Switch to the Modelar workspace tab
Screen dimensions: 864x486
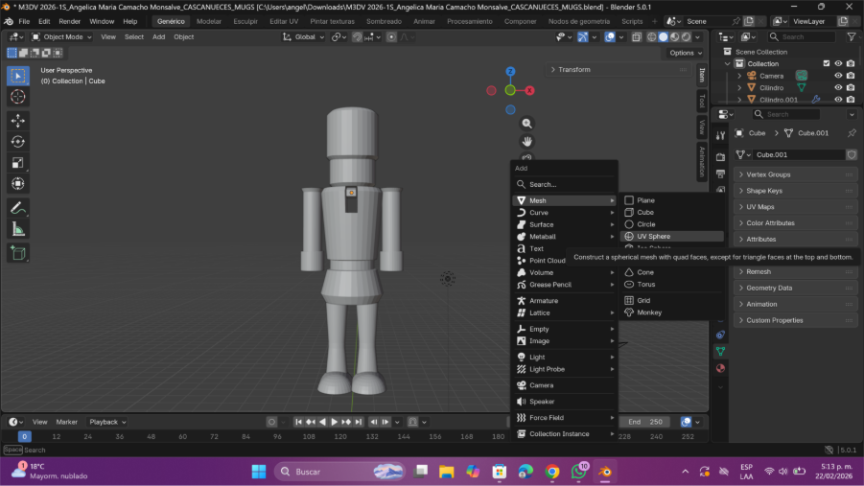(x=209, y=21)
